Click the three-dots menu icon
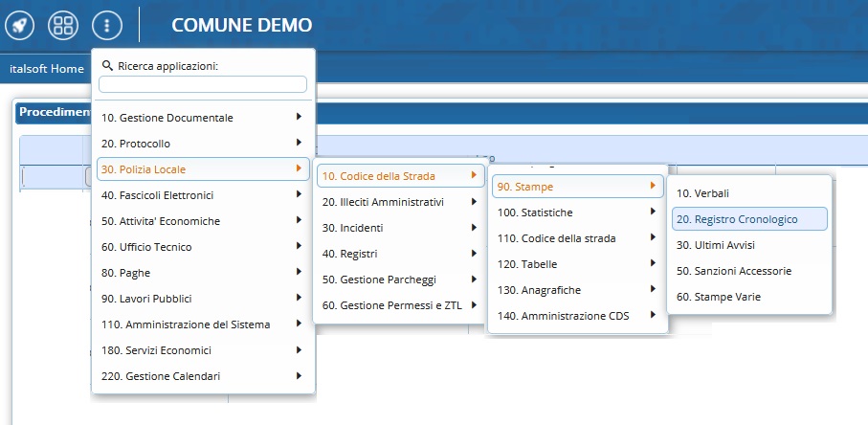Viewport: 868px width, 425px height. 107,25
